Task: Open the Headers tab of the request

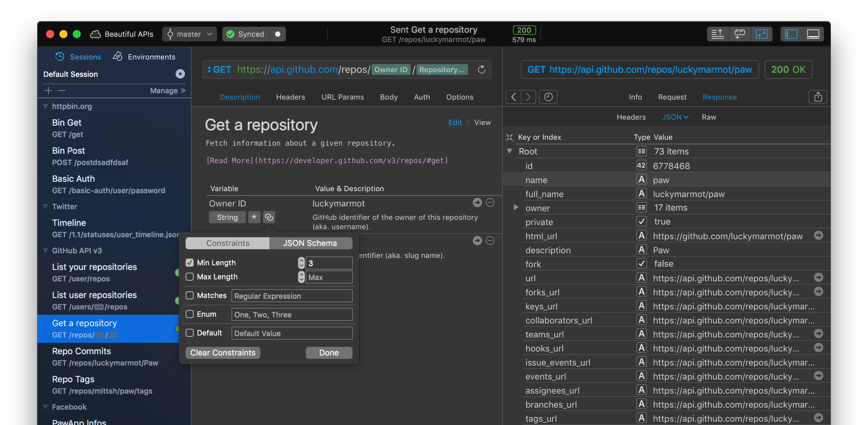Action: [x=290, y=97]
